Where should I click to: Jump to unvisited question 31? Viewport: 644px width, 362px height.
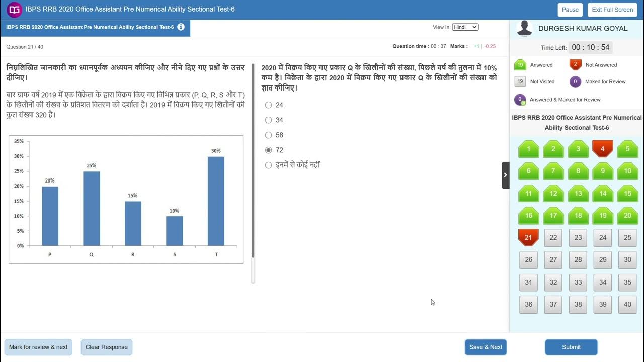click(528, 282)
